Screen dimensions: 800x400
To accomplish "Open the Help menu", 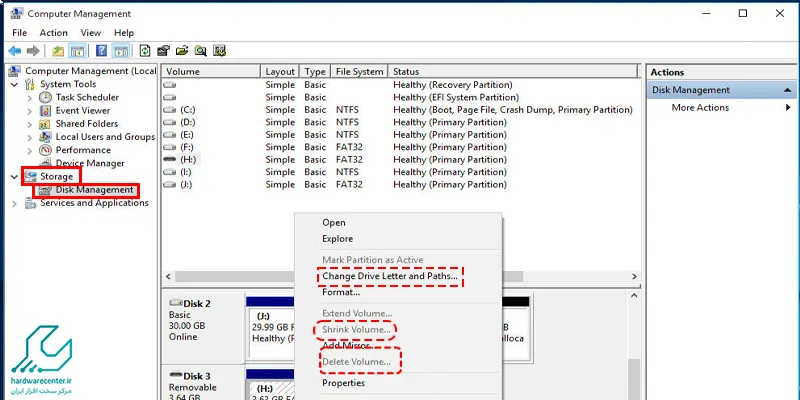I will pyautogui.click(x=124, y=33).
